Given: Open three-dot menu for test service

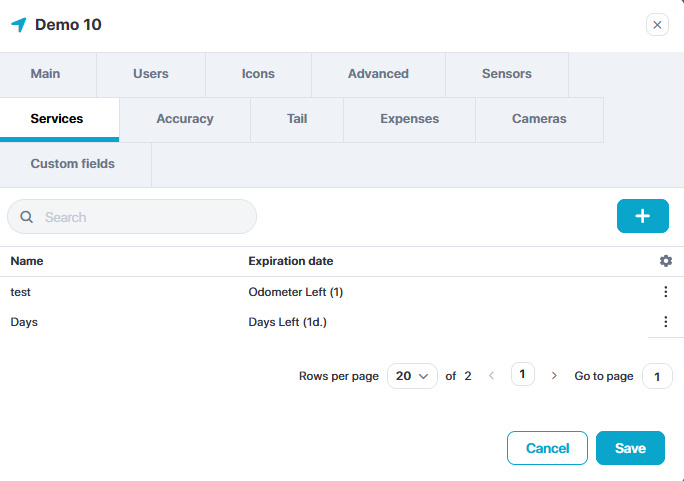Looking at the screenshot, I should [665, 292].
